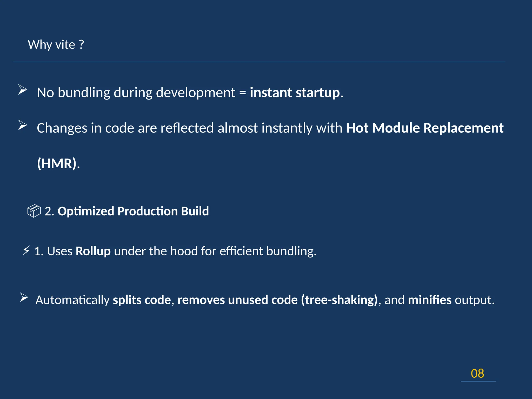Click arrow bullet before 'Automatically'
Image resolution: width=532 pixels, height=399 pixels.
click(x=24, y=297)
